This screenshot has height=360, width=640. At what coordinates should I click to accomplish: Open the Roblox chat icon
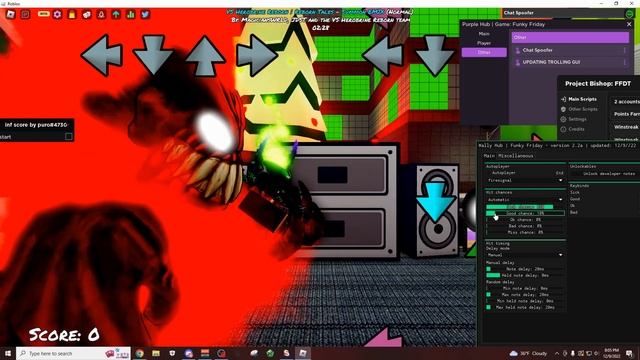click(x=25, y=14)
